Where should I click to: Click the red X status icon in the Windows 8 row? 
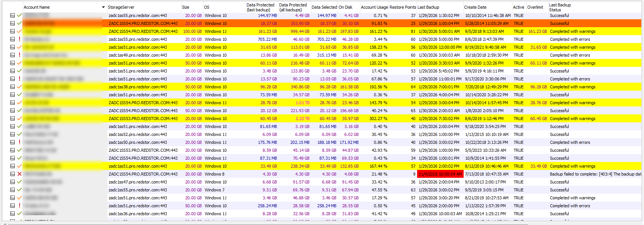19,174
